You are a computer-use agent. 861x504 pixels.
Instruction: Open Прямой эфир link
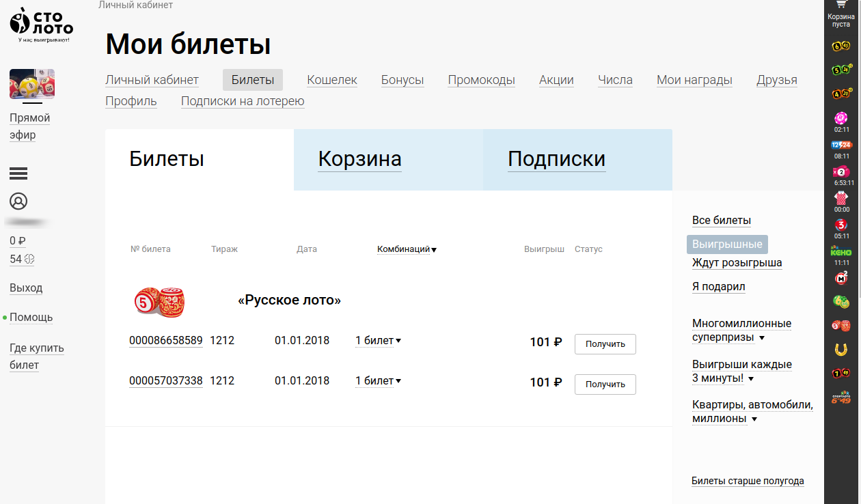click(30, 126)
